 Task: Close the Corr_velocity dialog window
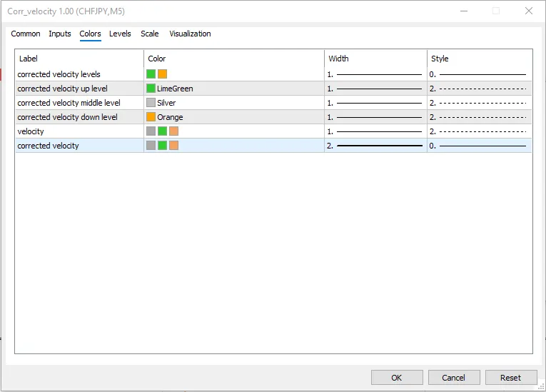[528, 11]
